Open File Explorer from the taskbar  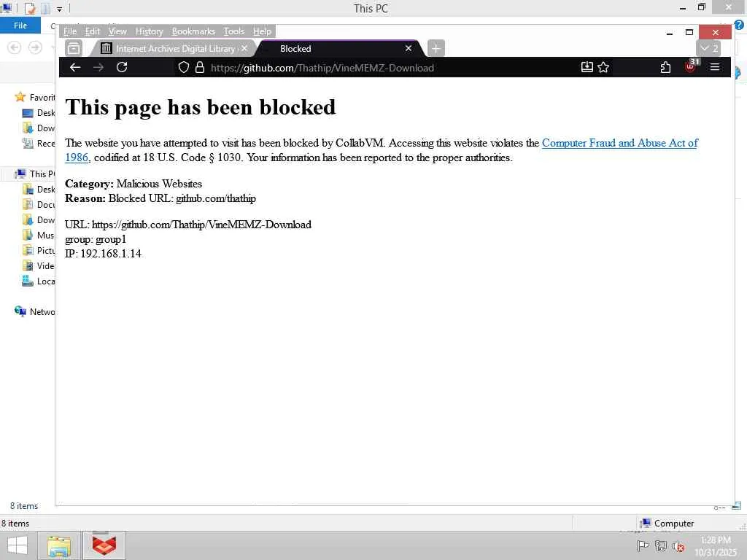pos(59,545)
